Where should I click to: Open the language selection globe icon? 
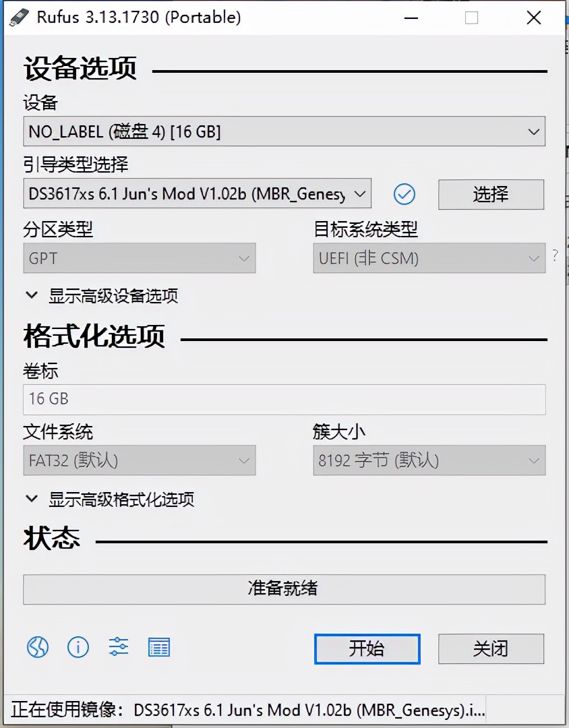[37, 647]
